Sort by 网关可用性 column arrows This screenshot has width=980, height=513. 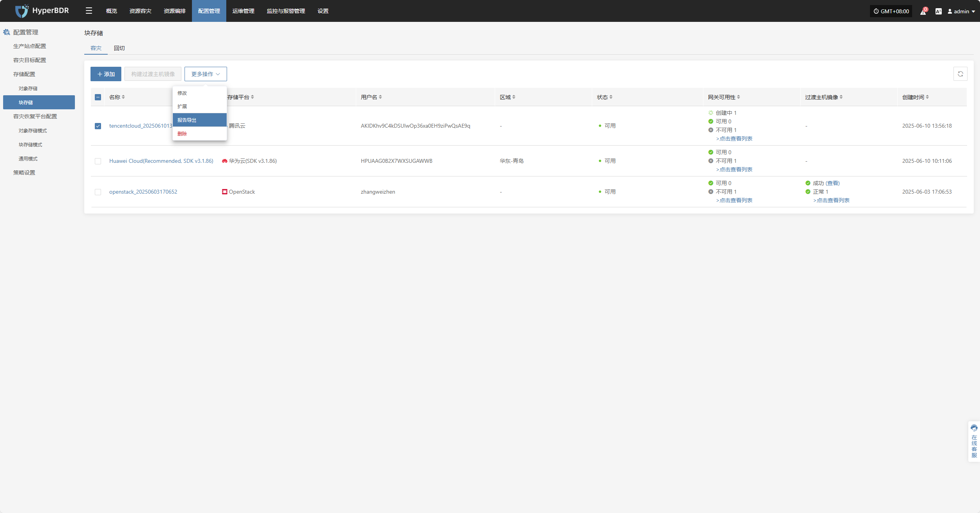point(739,97)
